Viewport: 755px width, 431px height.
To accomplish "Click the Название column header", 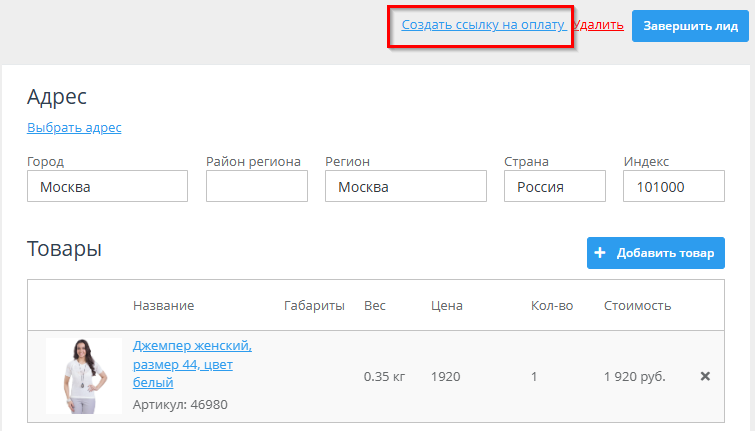I will [163, 306].
